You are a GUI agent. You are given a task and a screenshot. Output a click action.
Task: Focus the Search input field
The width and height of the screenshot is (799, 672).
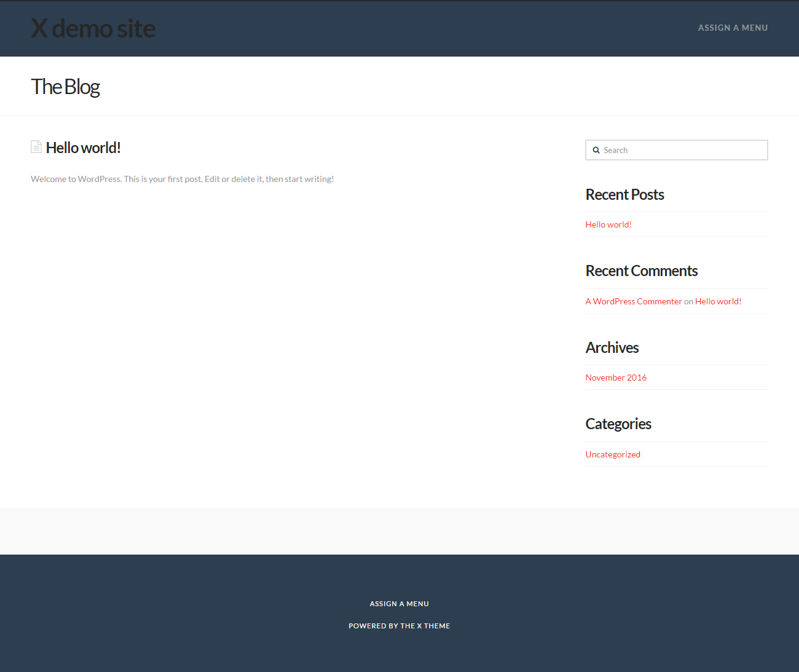tap(677, 150)
